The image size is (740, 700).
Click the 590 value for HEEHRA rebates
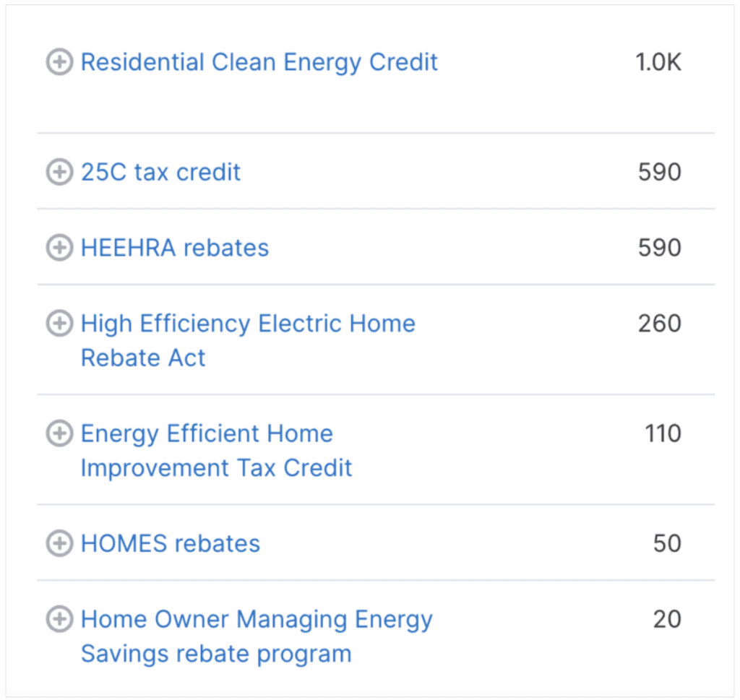(659, 248)
